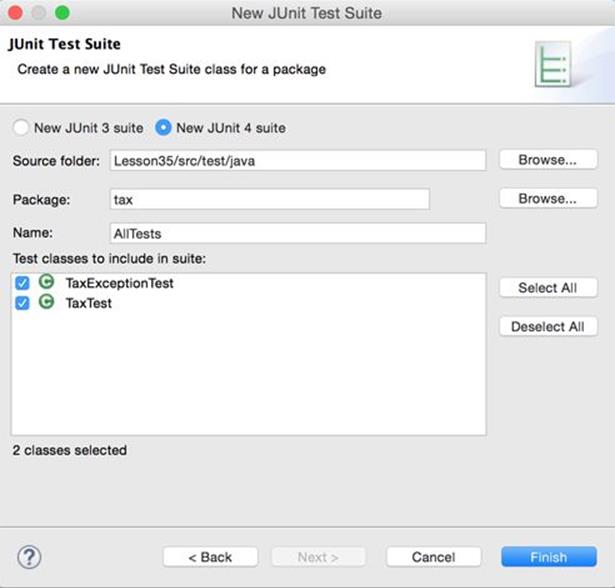Image resolution: width=615 pixels, height=588 pixels.
Task: Click the Source folder text field
Action: click(x=298, y=160)
